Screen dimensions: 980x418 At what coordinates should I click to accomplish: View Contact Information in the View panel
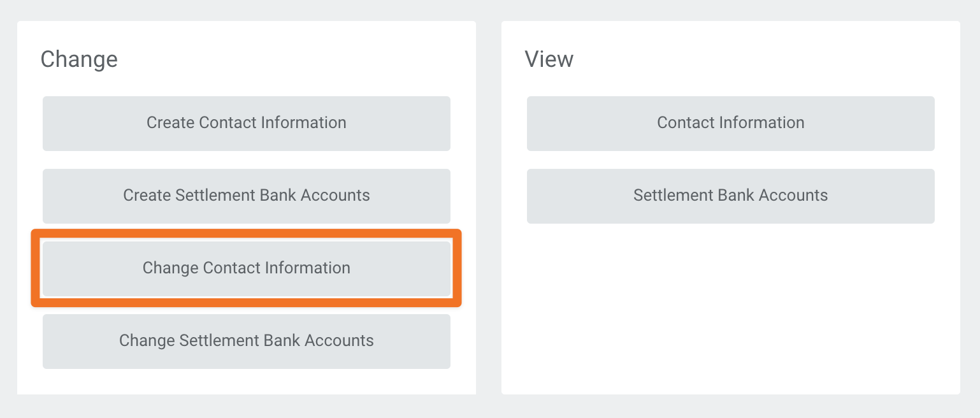[x=730, y=123]
